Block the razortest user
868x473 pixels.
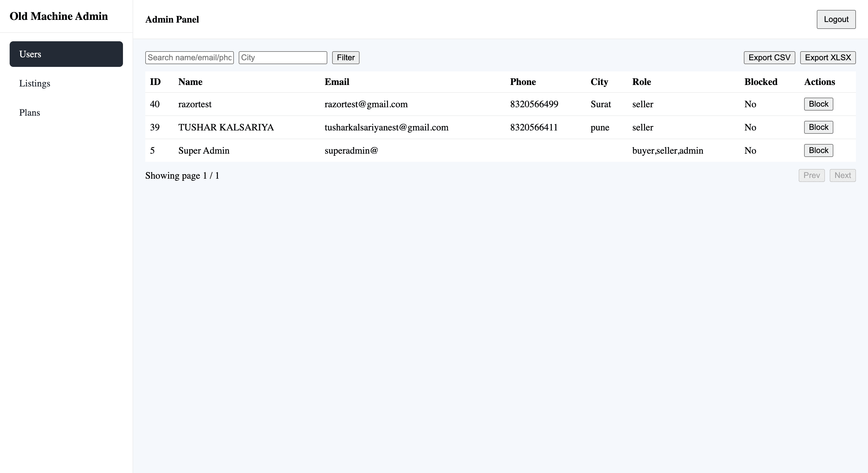[818, 104]
